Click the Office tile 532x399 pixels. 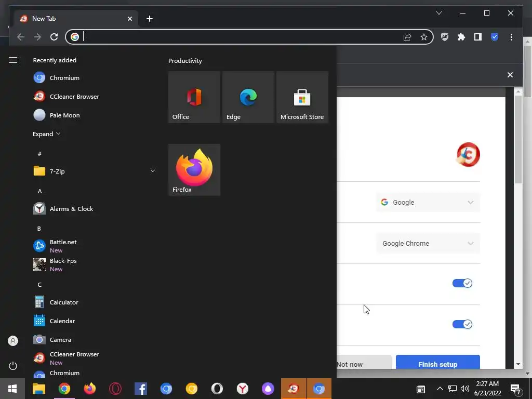point(194,97)
